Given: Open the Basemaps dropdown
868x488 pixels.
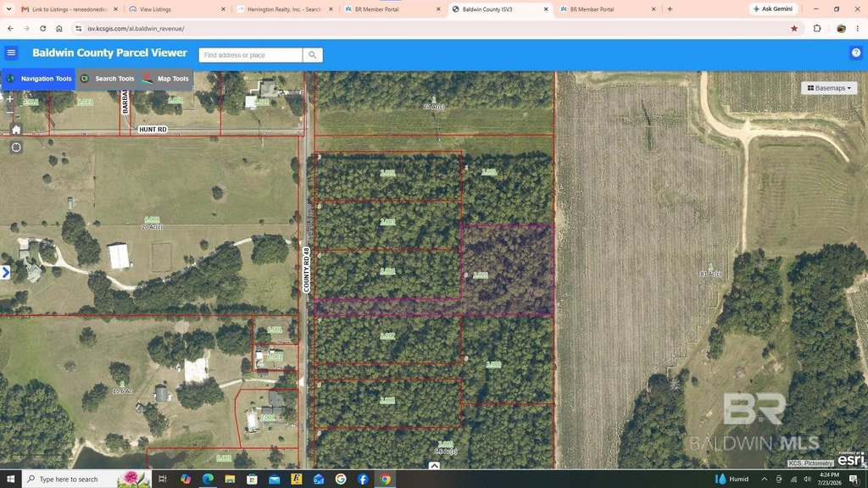Looking at the screenshot, I should click(829, 87).
